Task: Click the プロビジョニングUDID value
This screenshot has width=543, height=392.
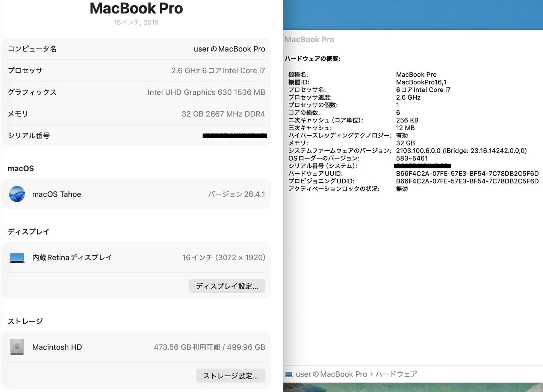Action: [467, 181]
